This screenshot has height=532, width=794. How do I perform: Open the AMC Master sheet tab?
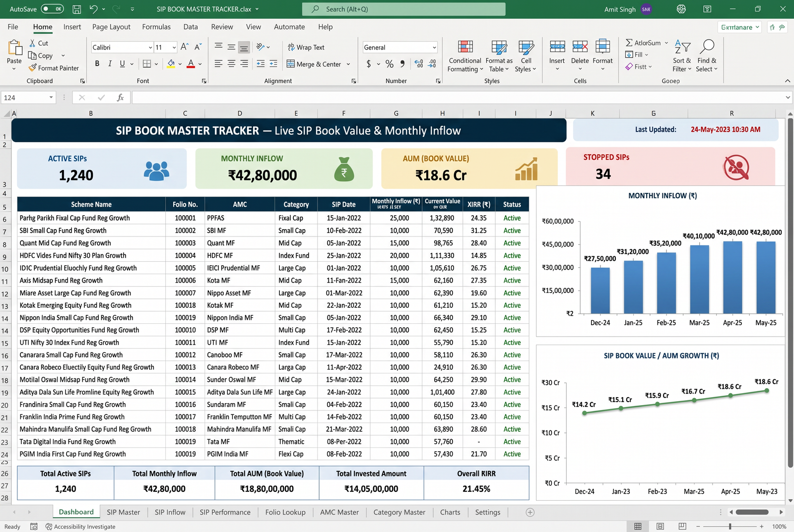coord(339,512)
